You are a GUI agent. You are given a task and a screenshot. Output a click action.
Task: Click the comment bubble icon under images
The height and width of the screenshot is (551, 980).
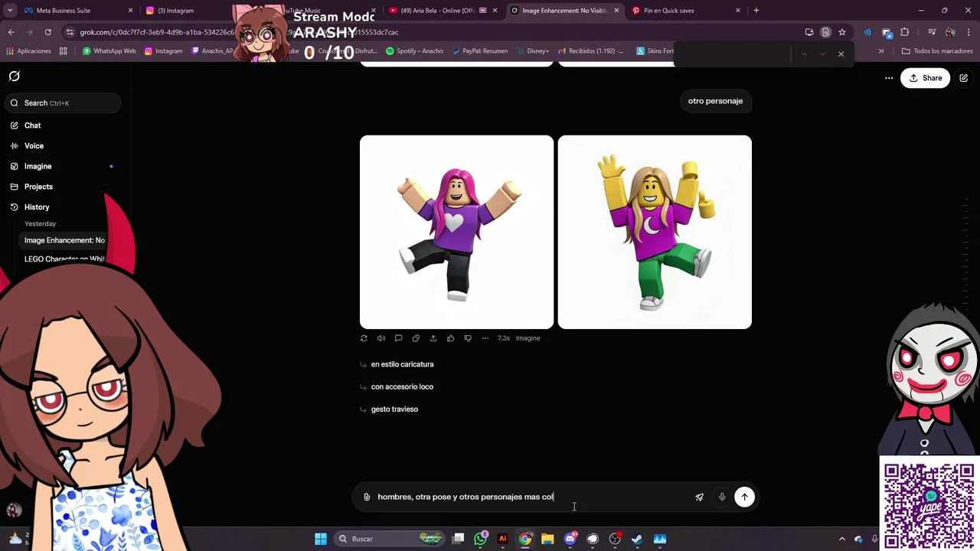coord(398,338)
